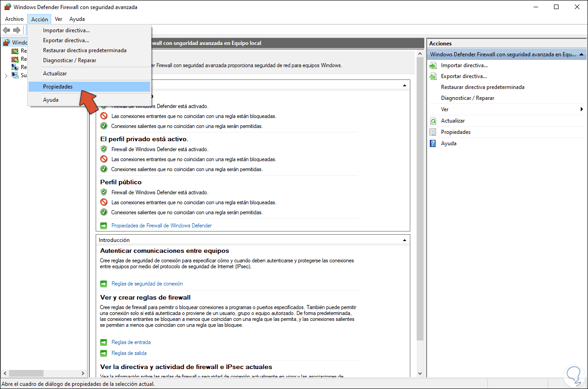
Task: Collapse the Introducción section
Action: tap(404, 240)
